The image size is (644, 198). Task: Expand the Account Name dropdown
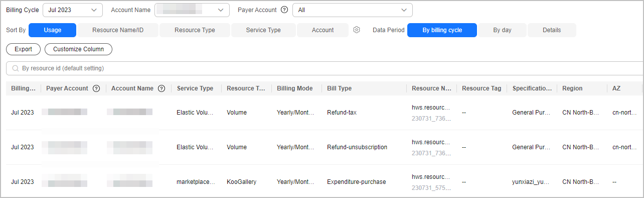pyautogui.click(x=192, y=10)
